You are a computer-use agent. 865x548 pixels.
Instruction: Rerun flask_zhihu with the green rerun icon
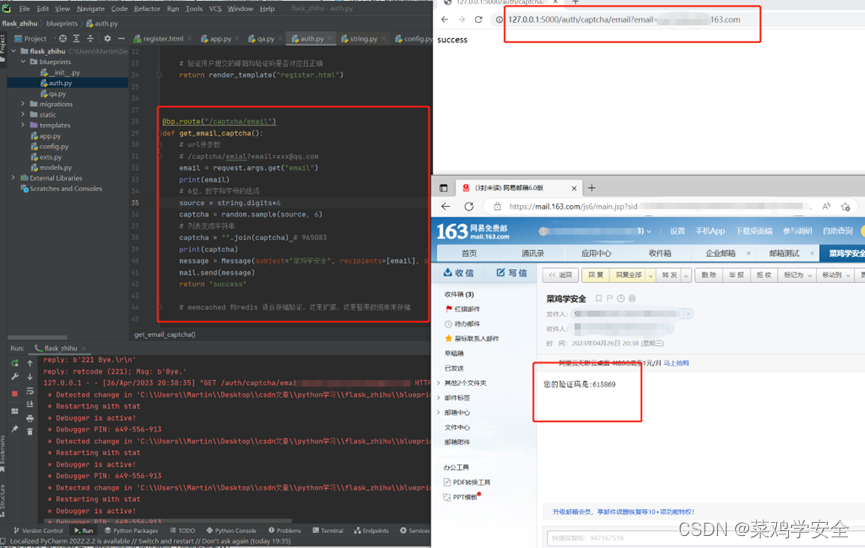(15, 363)
